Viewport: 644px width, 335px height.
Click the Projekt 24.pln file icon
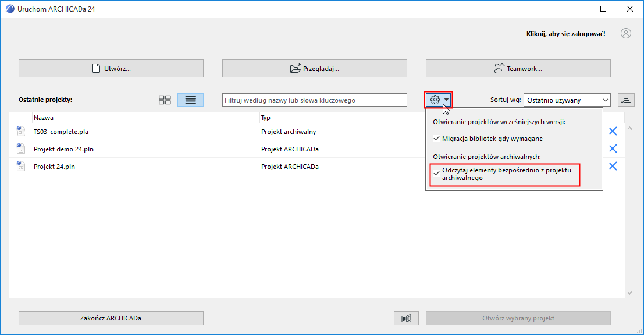coord(20,166)
